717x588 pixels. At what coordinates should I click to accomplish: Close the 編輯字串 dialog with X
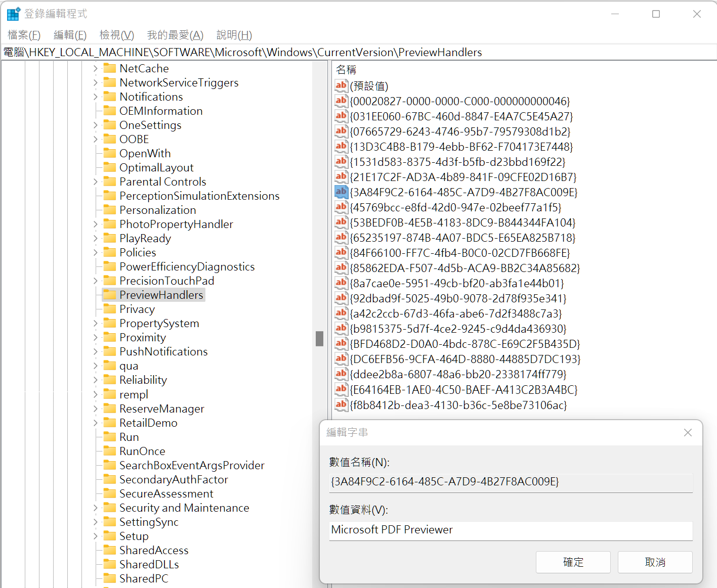(x=688, y=432)
